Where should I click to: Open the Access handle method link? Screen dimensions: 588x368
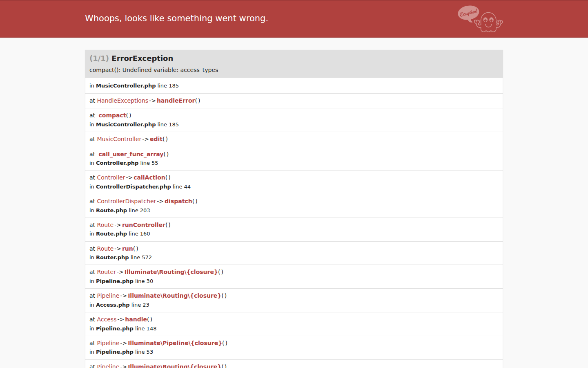(x=136, y=319)
